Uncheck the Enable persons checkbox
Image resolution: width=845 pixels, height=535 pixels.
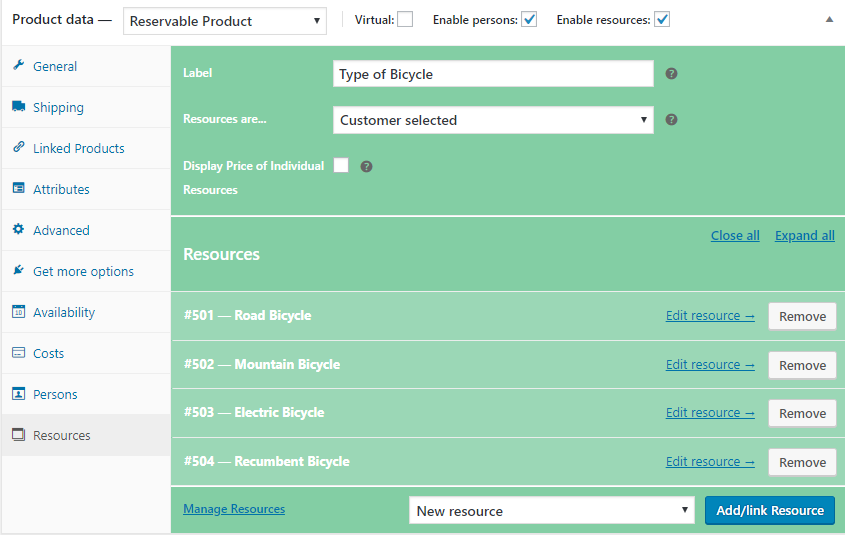click(529, 19)
